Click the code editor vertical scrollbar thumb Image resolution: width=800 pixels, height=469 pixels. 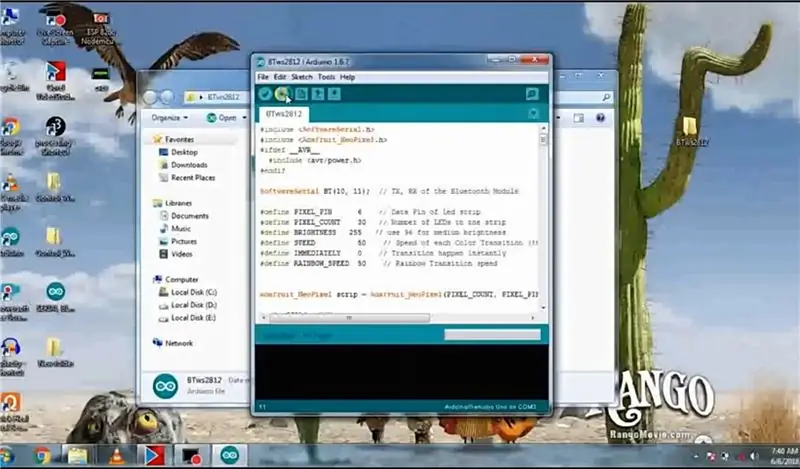543,140
